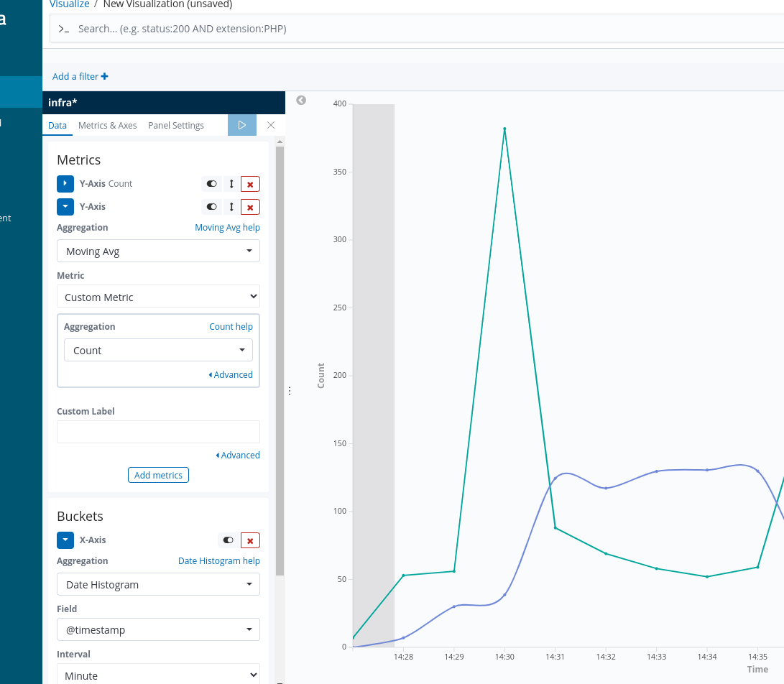
Task: Click the Apply changes play button
Action: click(x=241, y=125)
